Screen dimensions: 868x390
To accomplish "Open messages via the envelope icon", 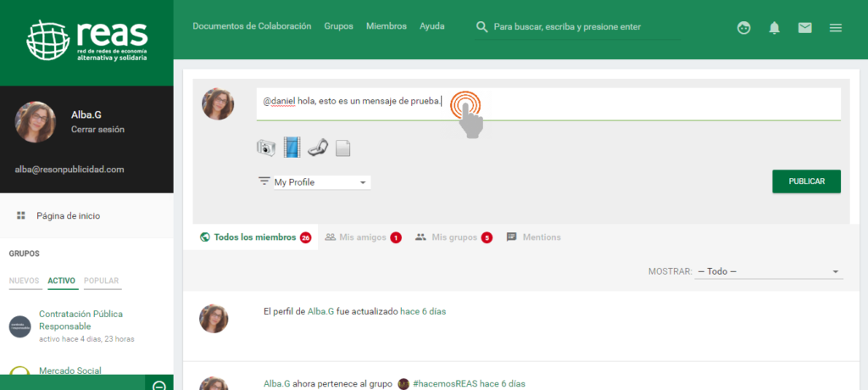I will (804, 28).
